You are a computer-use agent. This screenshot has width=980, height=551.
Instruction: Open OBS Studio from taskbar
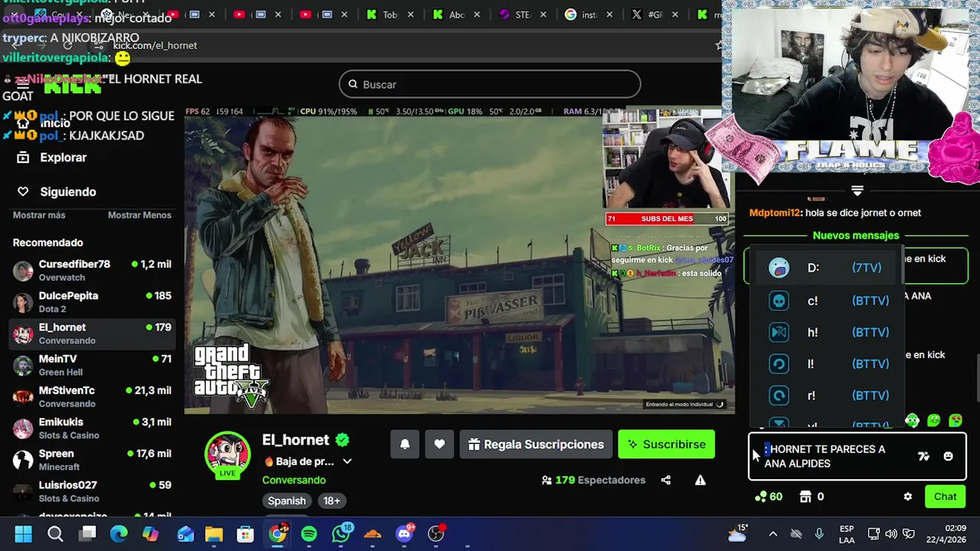point(436,533)
